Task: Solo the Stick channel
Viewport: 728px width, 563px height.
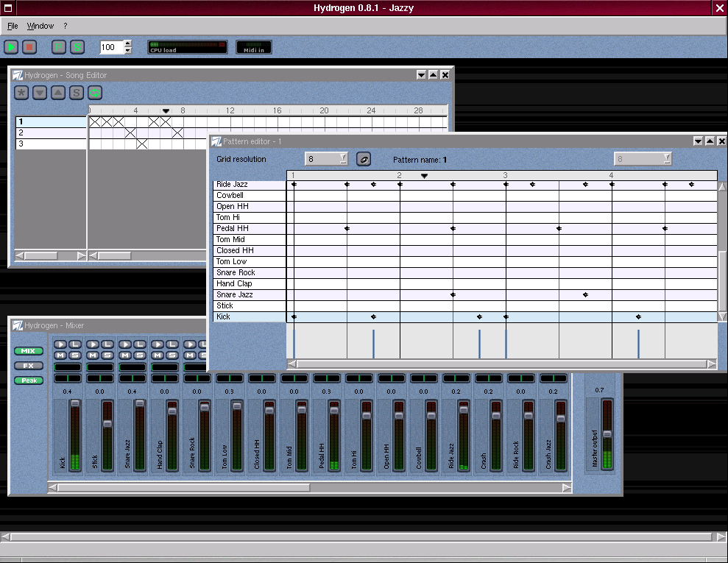Action: pos(107,355)
